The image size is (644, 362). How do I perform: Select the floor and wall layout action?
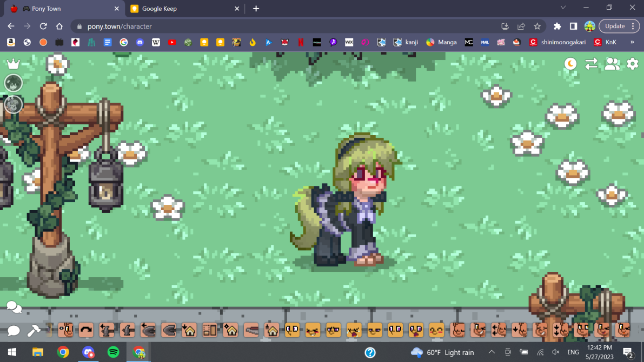(210, 330)
